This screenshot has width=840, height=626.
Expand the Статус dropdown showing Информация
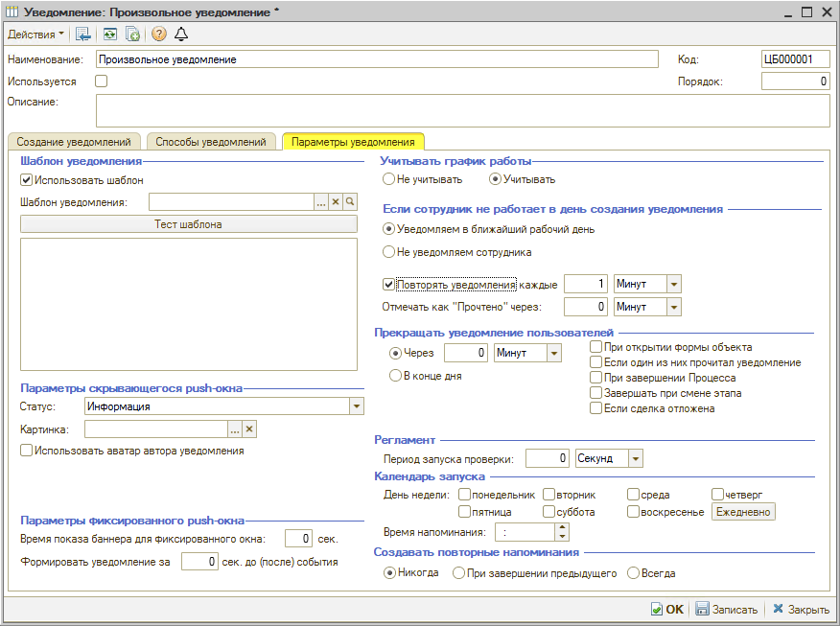pyautogui.click(x=357, y=406)
